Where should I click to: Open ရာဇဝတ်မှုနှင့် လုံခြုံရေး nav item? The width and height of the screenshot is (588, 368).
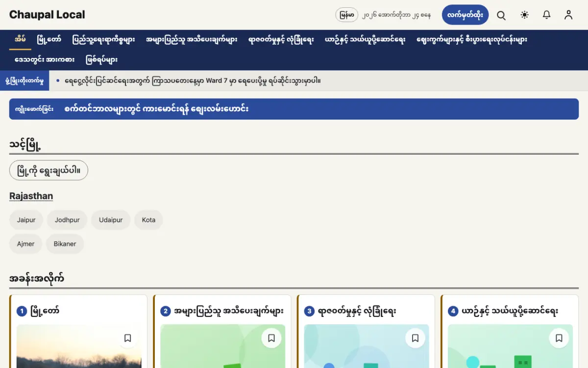[281, 40]
